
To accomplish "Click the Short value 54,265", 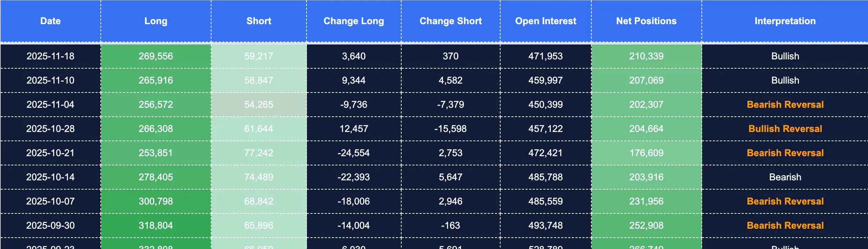I will pos(259,105).
